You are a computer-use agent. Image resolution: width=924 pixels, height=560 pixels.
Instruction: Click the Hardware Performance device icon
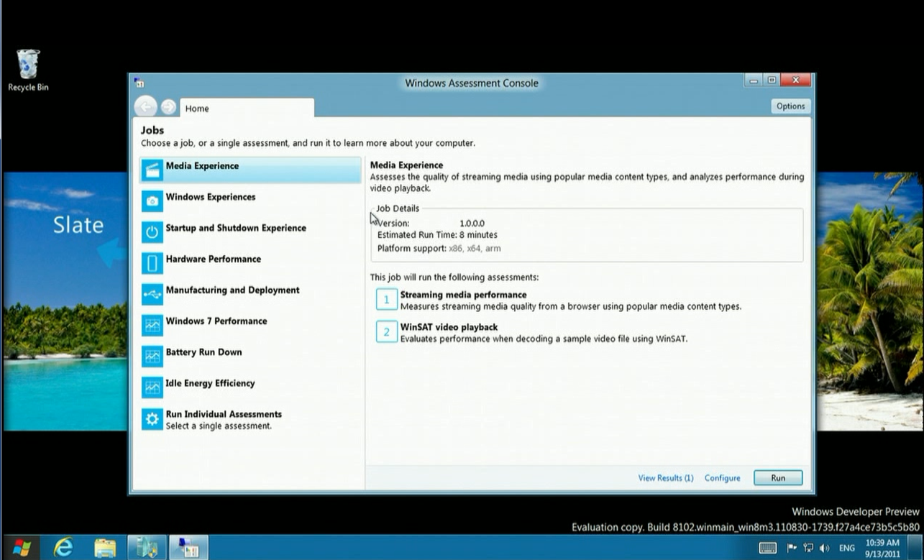pos(152,263)
